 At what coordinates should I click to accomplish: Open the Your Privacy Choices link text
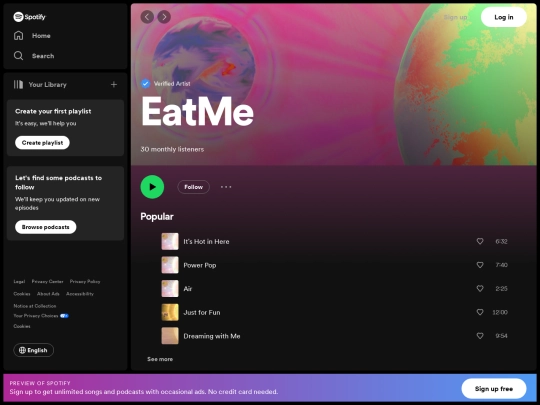(x=36, y=316)
